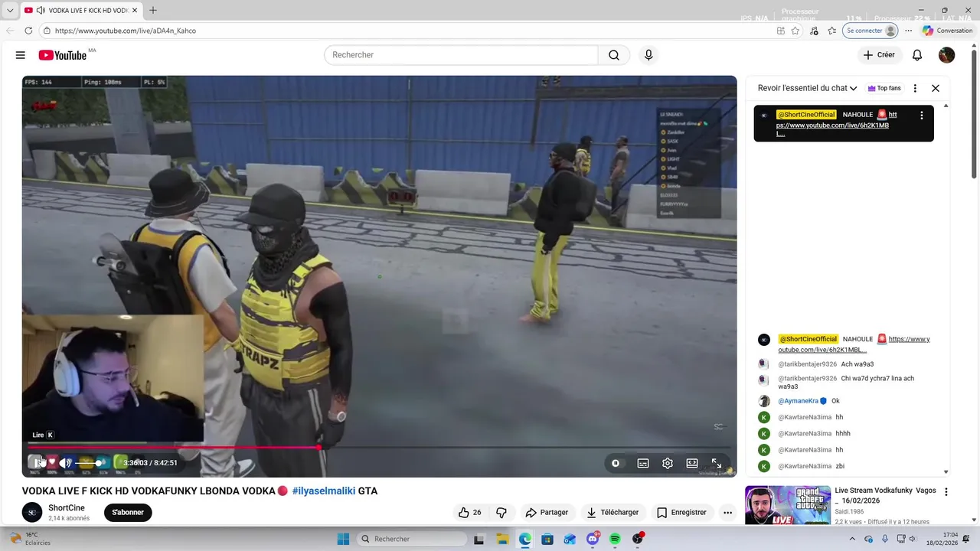Play the video with the play button
This screenshot has height=551, width=980.
(36, 462)
